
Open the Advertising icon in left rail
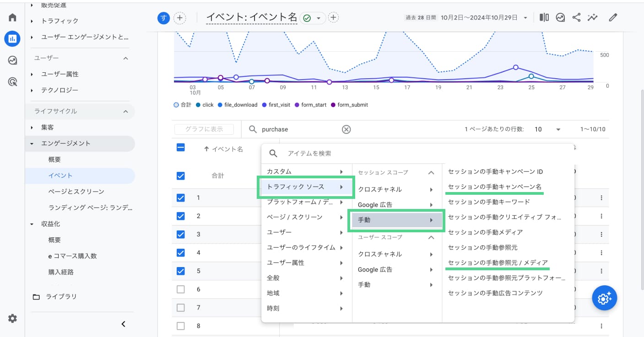pos(12,82)
